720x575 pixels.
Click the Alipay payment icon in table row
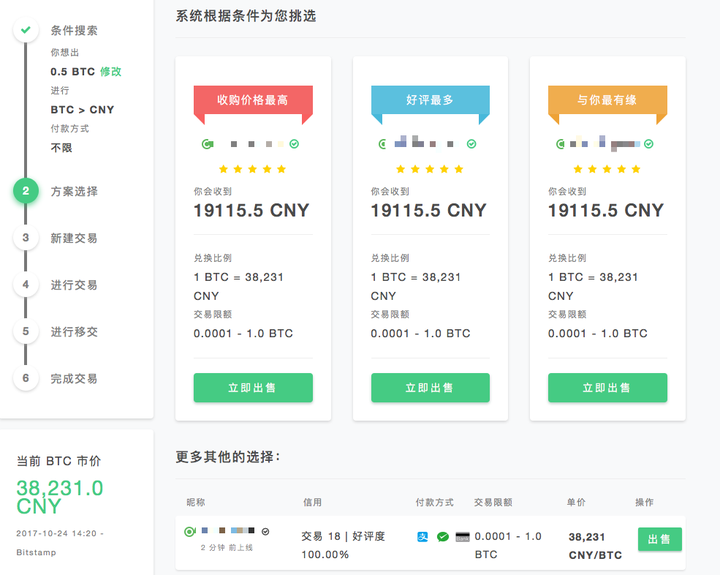[x=422, y=536]
